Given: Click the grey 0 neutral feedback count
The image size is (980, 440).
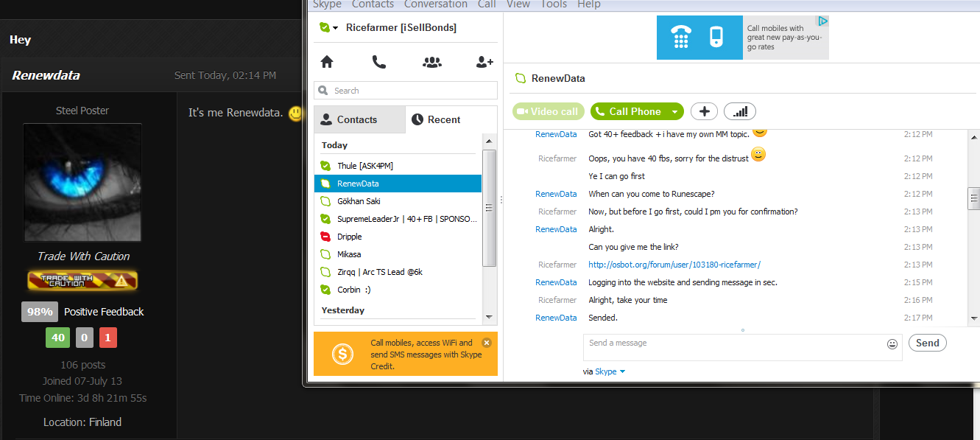Looking at the screenshot, I should pos(85,338).
